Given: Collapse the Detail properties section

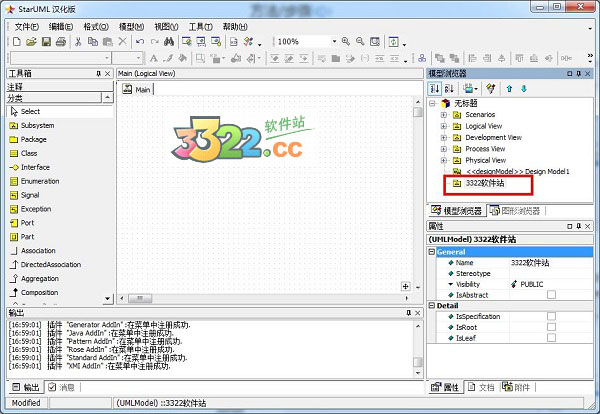Looking at the screenshot, I should click(x=432, y=305).
